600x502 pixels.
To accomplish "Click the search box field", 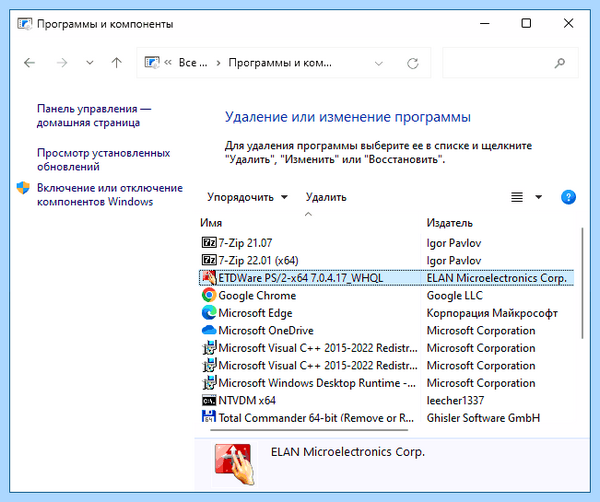I will [510, 63].
